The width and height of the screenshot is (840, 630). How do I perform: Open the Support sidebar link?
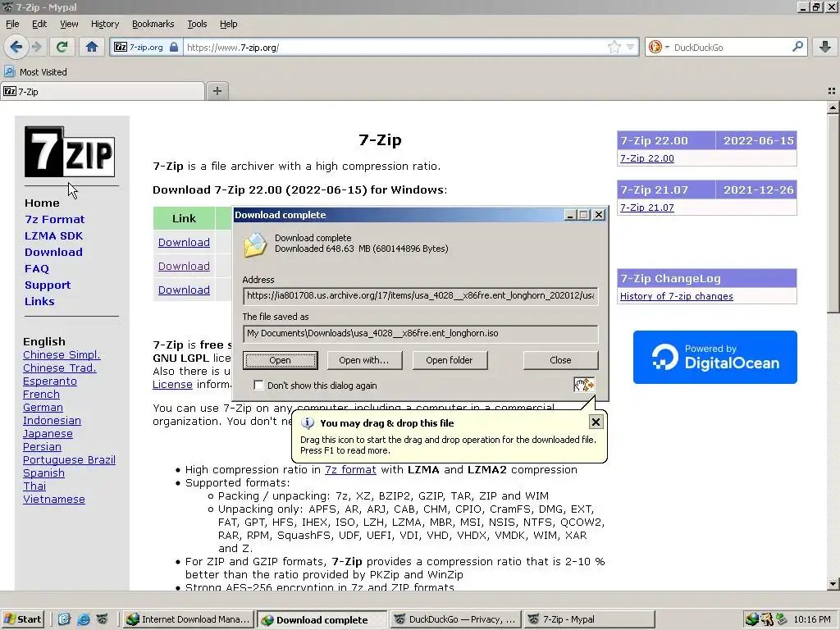coord(48,285)
